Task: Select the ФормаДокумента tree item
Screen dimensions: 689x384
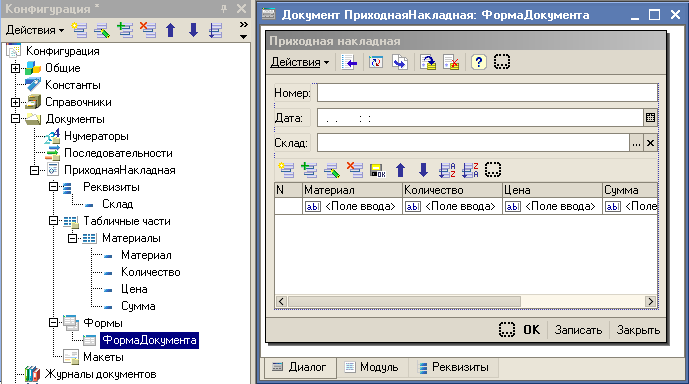Action: tap(149, 341)
